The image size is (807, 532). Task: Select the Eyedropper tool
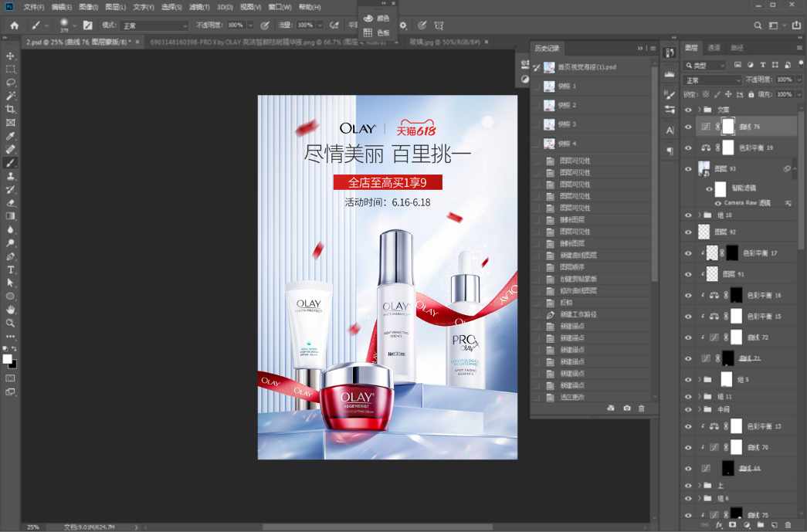10,136
